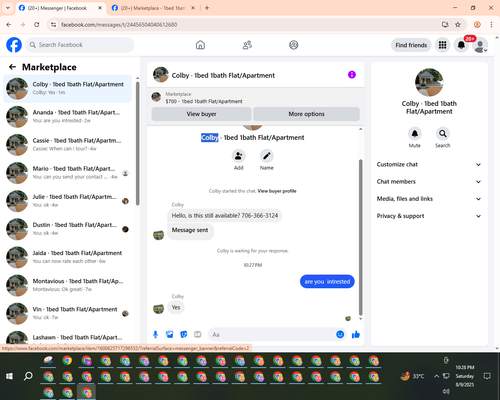
Task: Open the Home feed icon
Action: (200, 45)
